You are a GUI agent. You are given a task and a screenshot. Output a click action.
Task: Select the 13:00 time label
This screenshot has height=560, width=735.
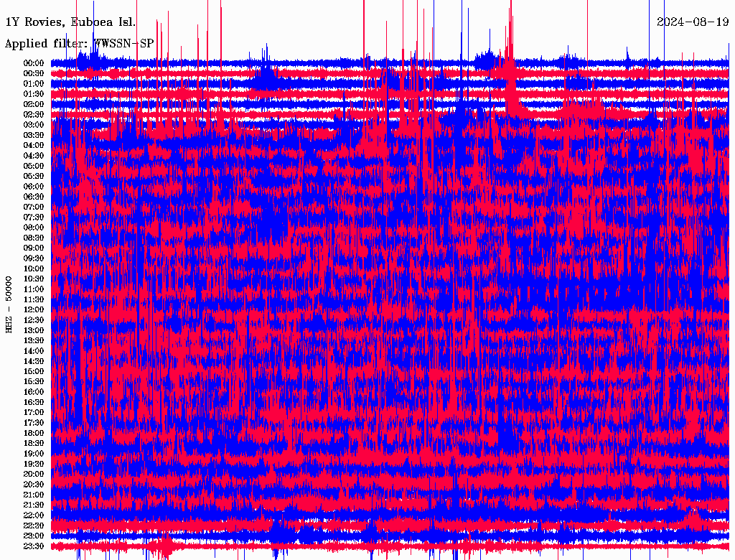[34, 330]
